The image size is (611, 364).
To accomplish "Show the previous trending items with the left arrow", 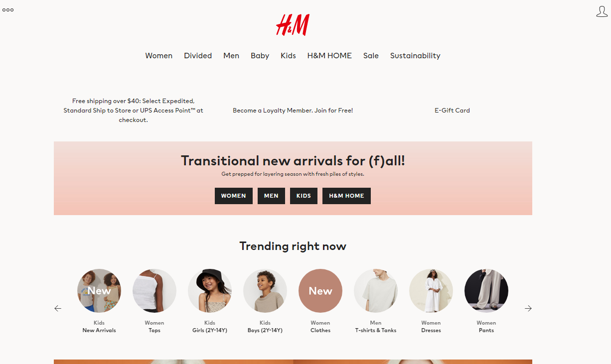I will (58, 308).
